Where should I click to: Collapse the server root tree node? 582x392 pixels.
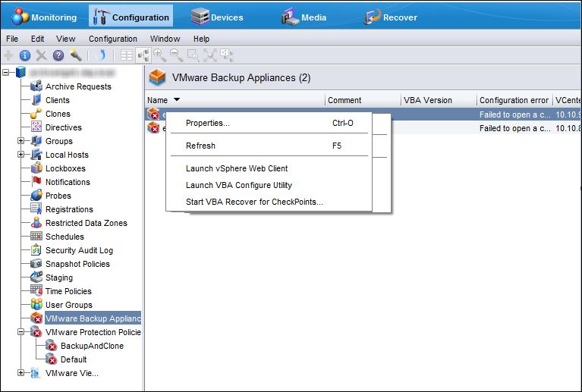5,72
